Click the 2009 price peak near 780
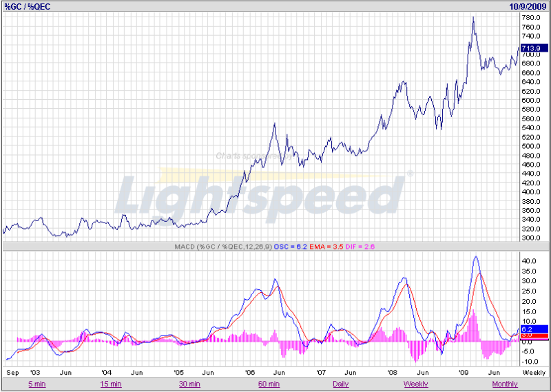This screenshot has width=551, height=392. click(x=473, y=18)
